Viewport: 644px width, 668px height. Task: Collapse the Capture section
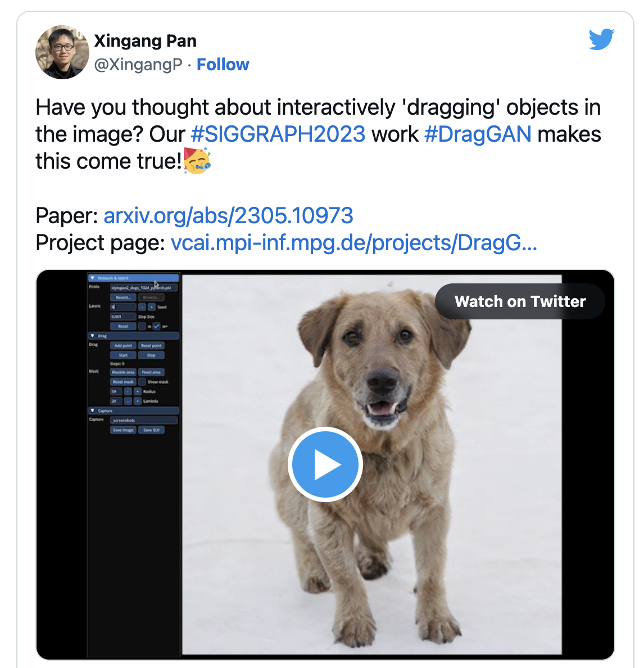point(134,410)
